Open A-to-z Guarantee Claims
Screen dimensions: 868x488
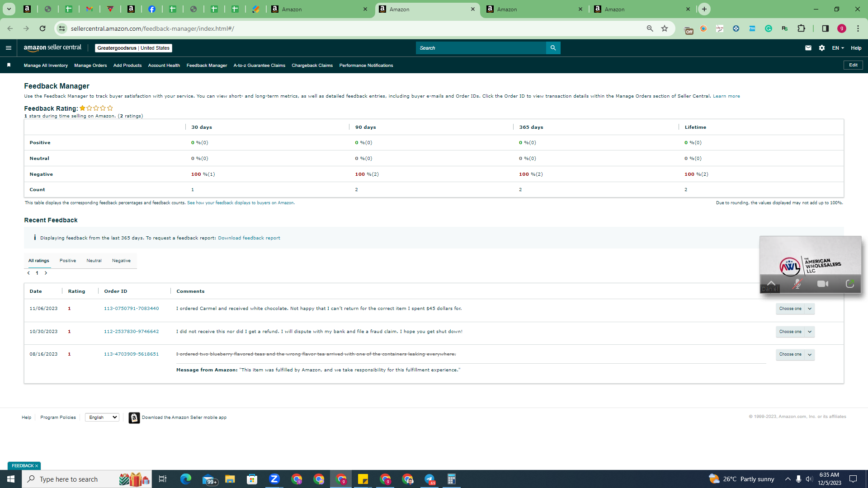(x=259, y=66)
